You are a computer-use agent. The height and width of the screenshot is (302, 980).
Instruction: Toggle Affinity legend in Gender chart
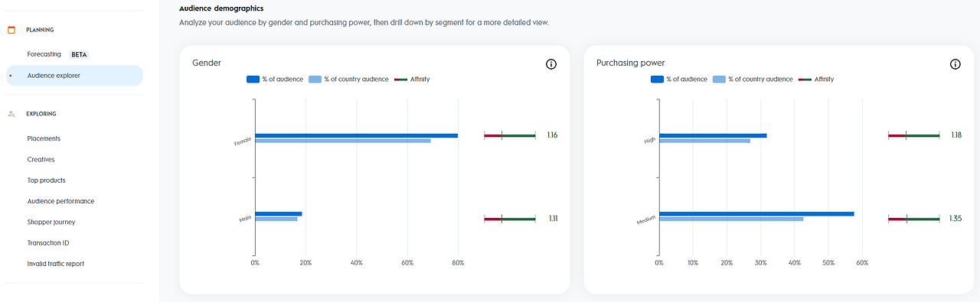point(412,79)
